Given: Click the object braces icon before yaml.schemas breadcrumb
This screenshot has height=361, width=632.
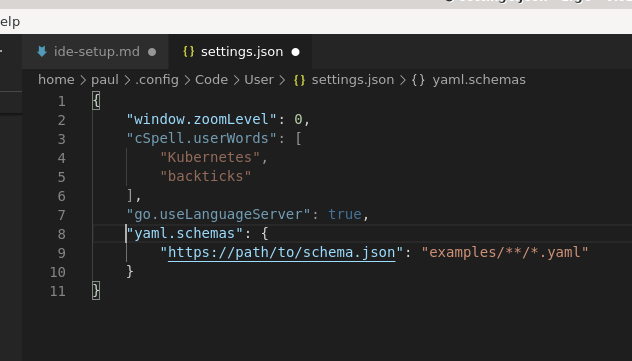Looking at the screenshot, I should [x=418, y=80].
